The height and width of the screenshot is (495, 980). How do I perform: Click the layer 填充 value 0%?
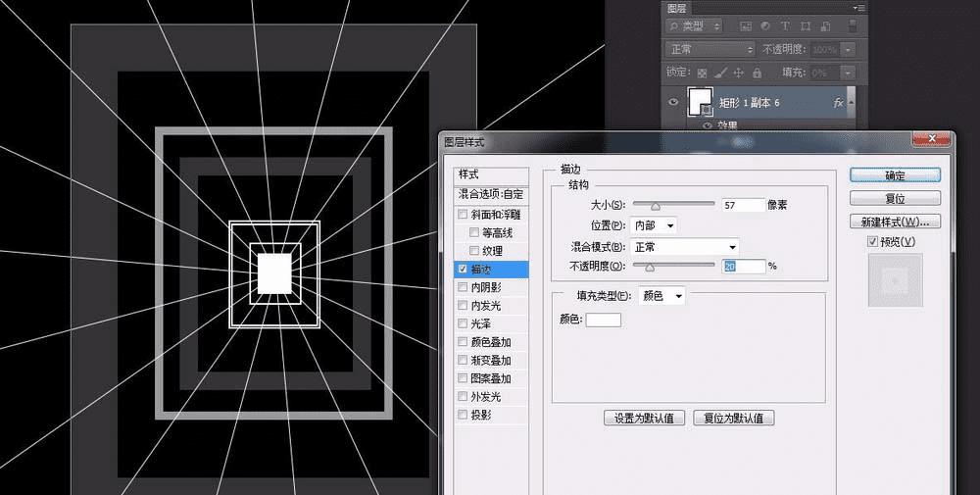825,73
